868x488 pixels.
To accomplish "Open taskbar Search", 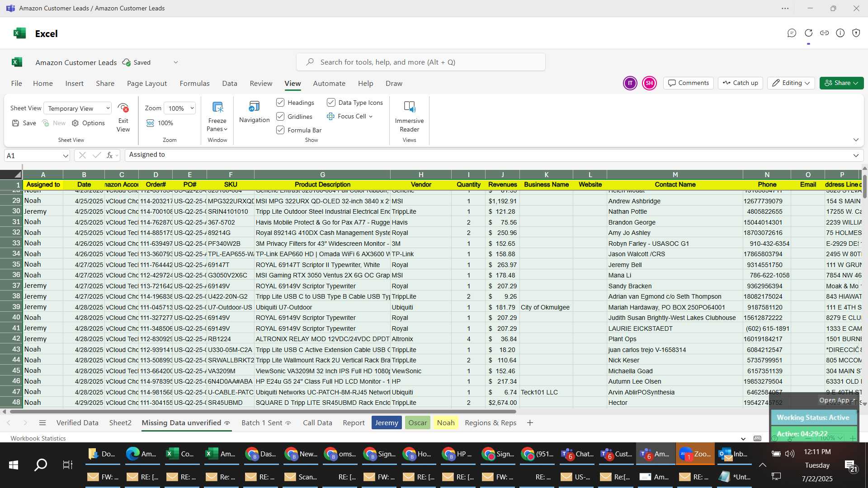I will tap(41, 465).
